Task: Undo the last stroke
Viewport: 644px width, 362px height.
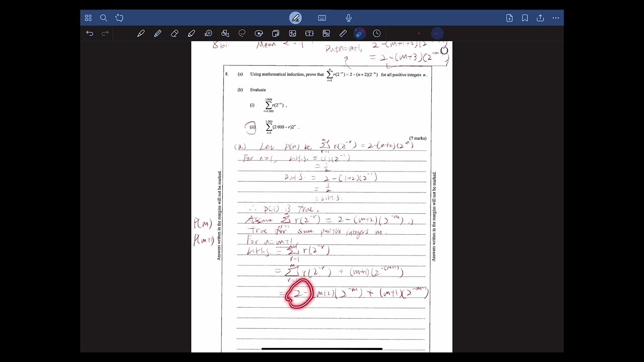Action: click(90, 33)
